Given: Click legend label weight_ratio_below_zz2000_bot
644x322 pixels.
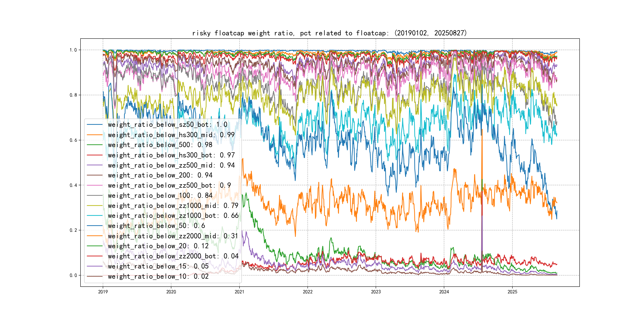Looking at the screenshot, I should (173, 256).
